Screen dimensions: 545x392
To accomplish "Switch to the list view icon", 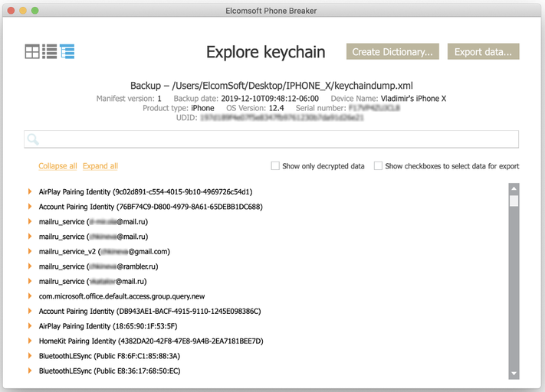I will coord(49,52).
